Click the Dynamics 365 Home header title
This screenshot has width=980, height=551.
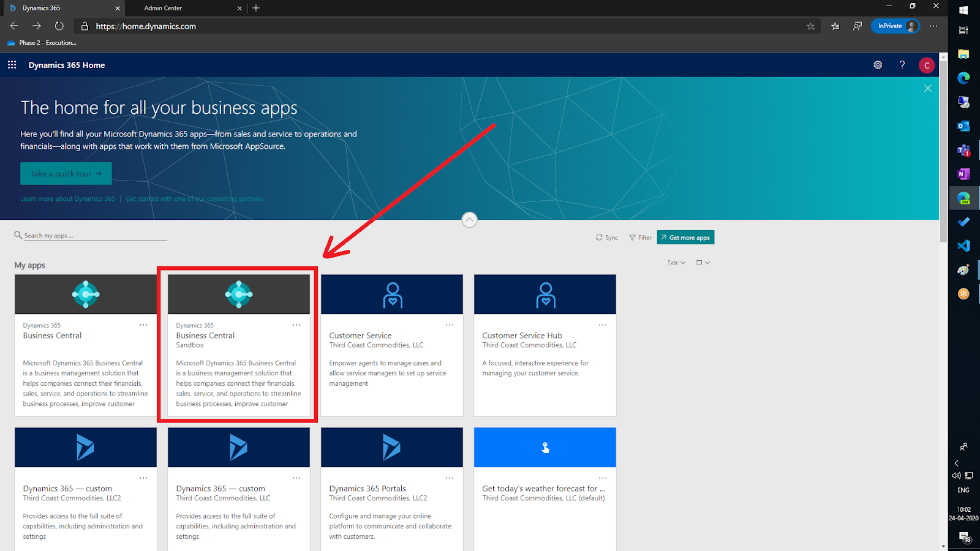(x=67, y=65)
